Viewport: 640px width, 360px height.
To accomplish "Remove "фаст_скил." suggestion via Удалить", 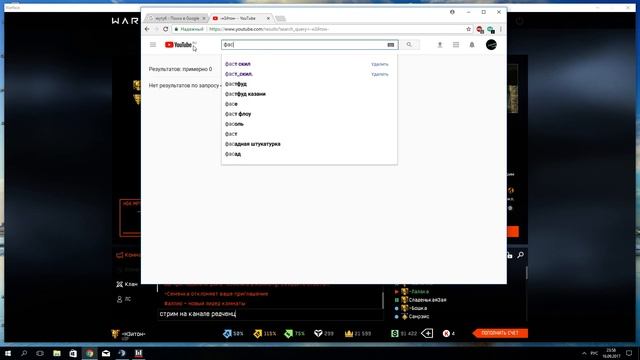I will pyautogui.click(x=380, y=74).
